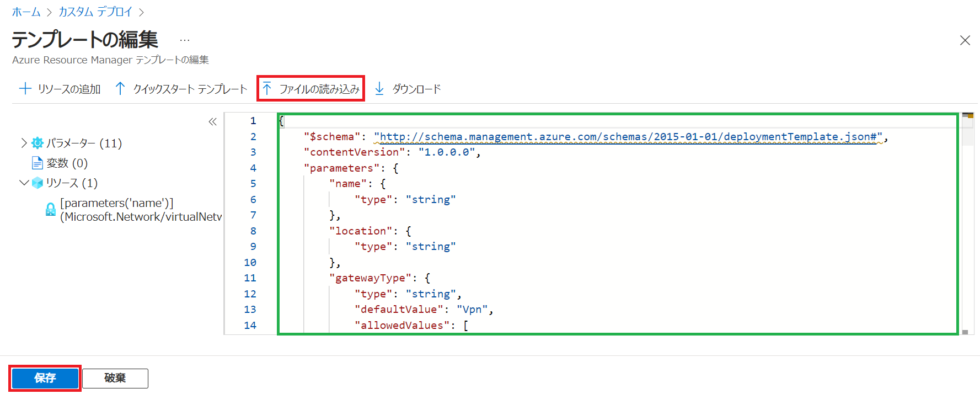Select パラメーター (11) label in tree
This screenshot has width=980, height=394.
[x=84, y=143]
